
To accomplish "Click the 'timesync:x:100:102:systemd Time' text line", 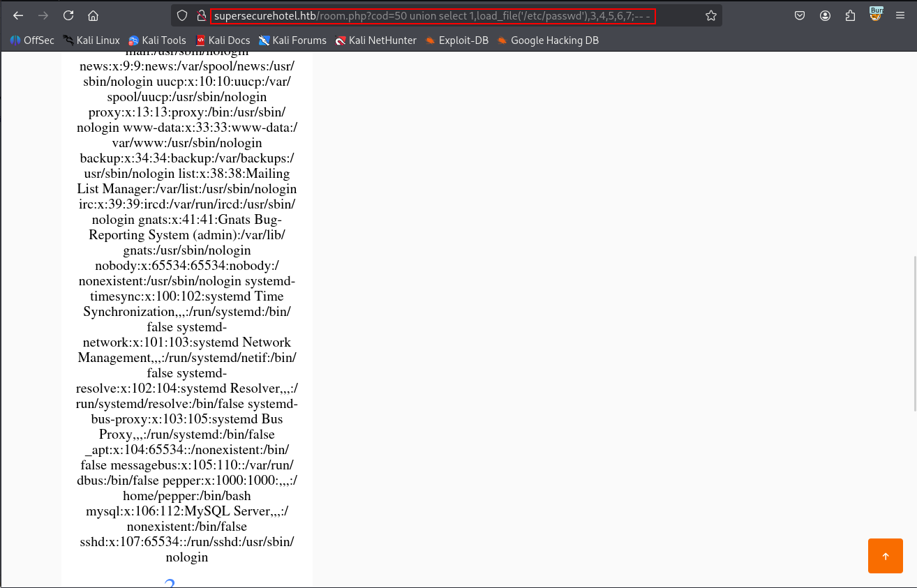I will tap(187, 296).
